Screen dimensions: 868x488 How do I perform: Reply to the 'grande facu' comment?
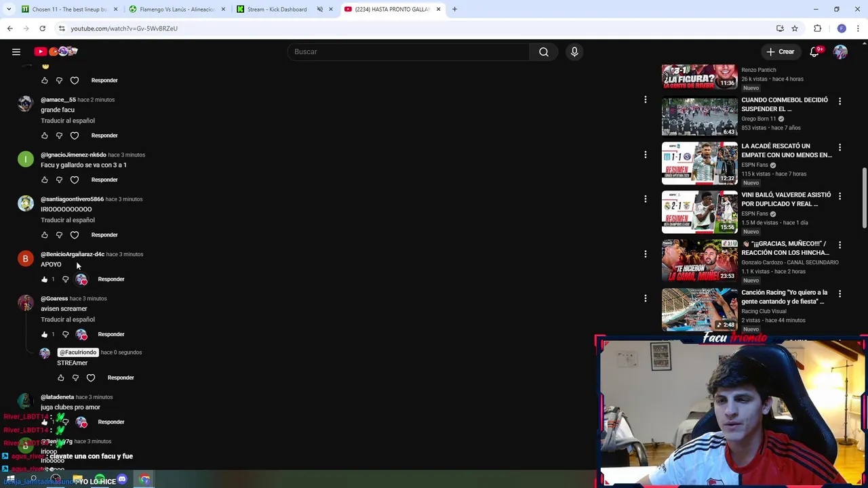(104, 136)
